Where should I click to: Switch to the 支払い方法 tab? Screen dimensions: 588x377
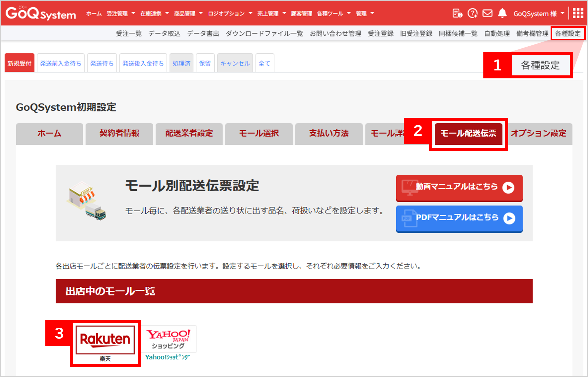[328, 134]
